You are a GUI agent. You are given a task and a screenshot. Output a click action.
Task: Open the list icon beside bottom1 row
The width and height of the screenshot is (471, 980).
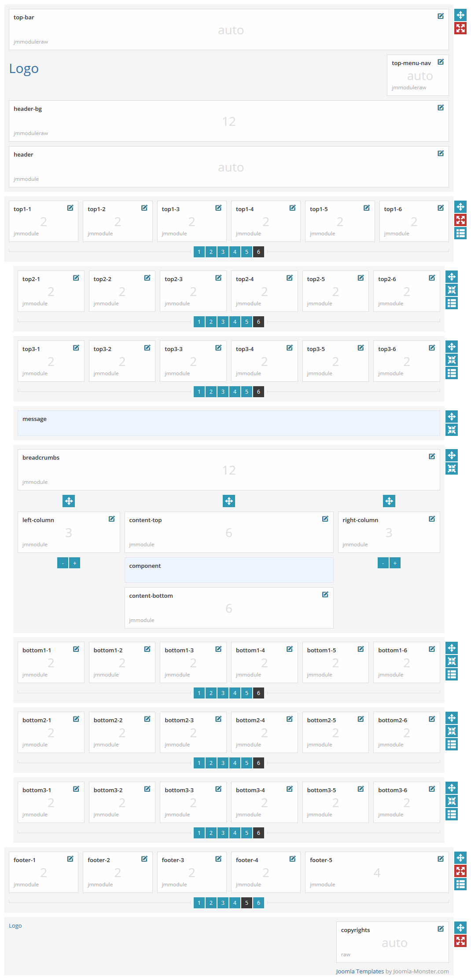click(x=452, y=674)
